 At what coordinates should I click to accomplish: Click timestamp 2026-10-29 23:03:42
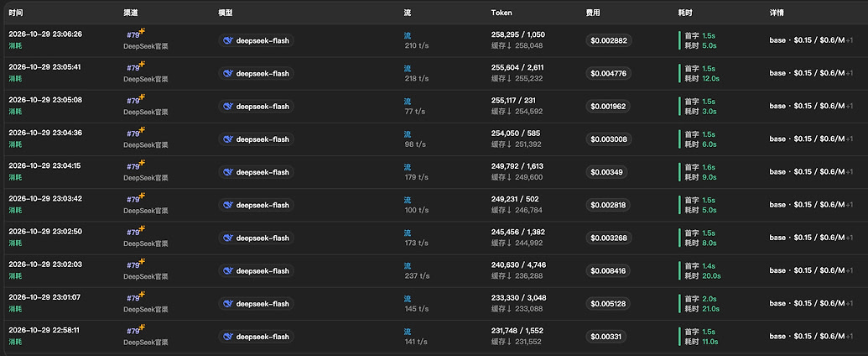pos(45,198)
